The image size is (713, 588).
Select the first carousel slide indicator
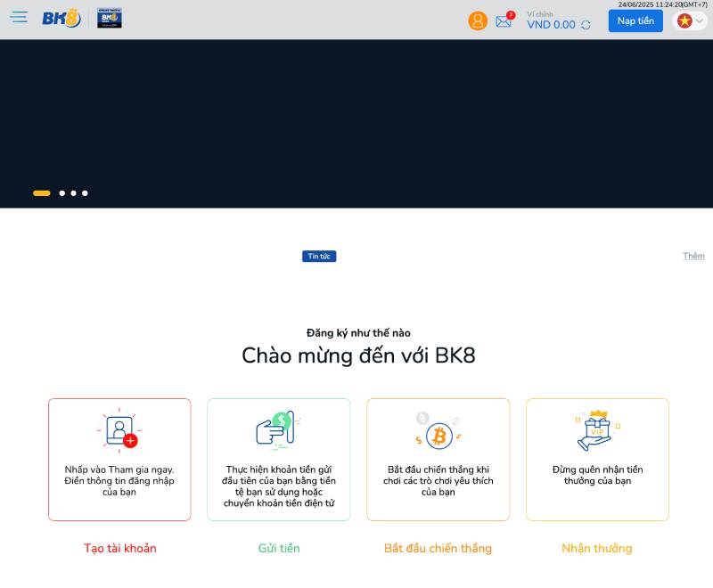pyautogui.click(x=40, y=192)
